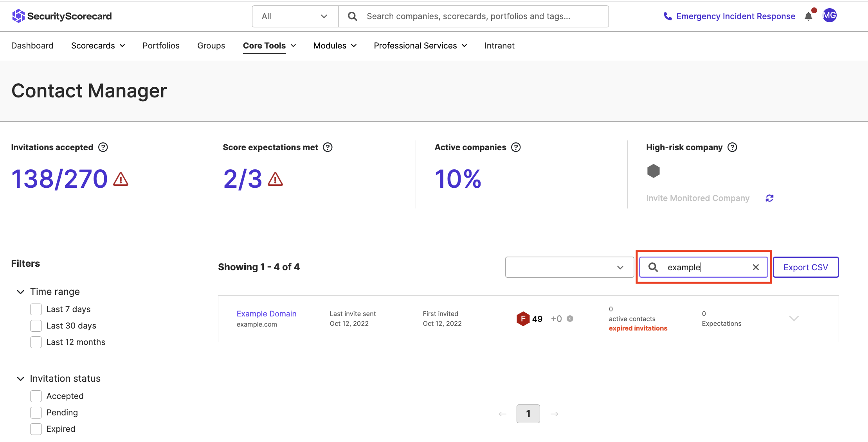Show help for High-risk company

(x=732, y=147)
